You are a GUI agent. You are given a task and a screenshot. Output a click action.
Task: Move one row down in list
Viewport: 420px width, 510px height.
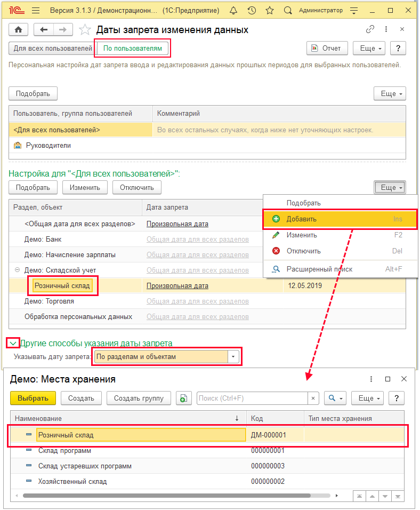[385, 496]
